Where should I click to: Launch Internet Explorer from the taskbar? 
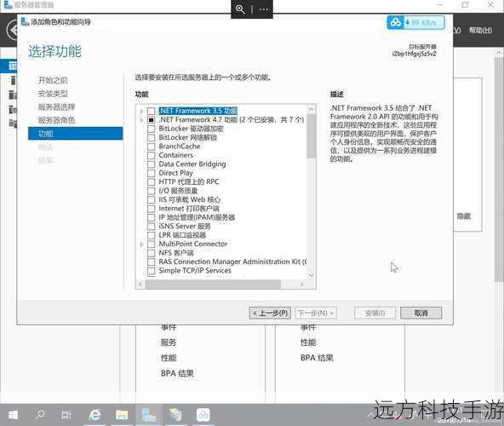coord(94,415)
